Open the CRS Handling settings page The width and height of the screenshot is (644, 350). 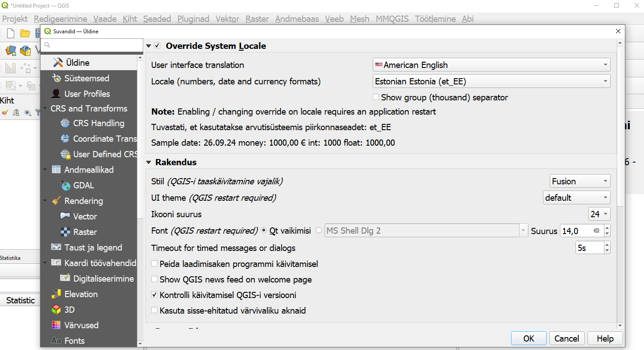(98, 123)
